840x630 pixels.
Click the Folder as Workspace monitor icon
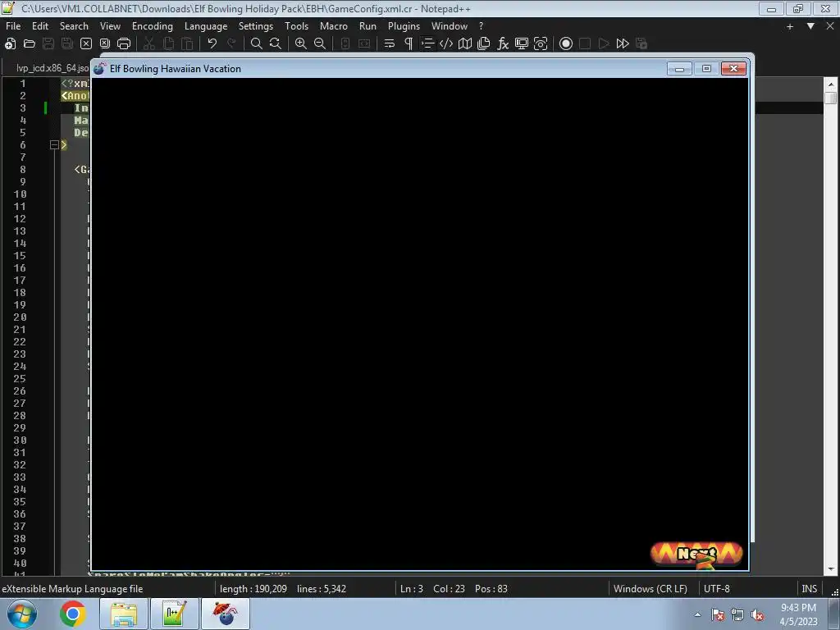coord(521,44)
